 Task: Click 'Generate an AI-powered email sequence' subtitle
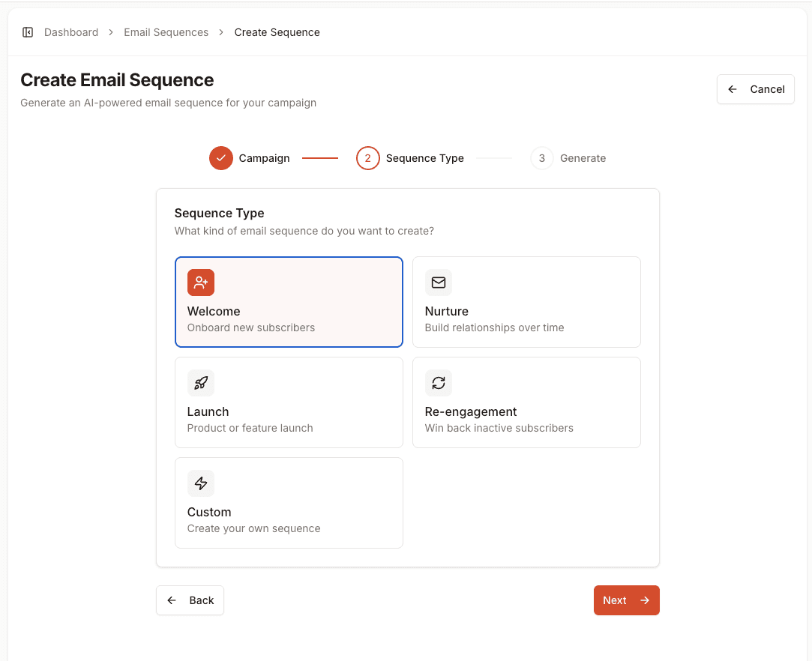click(x=168, y=103)
